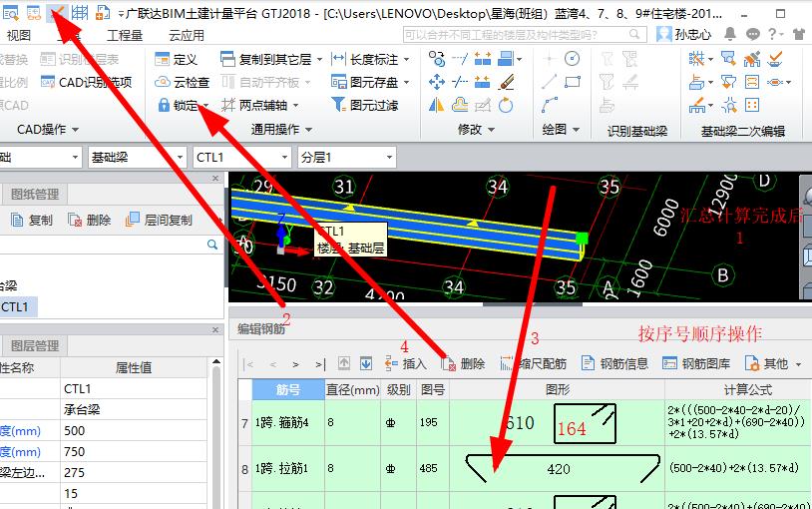Click the beam check-mark icon in 基础梁二次编辑
This screenshot has width=812, height=509.
775,59
